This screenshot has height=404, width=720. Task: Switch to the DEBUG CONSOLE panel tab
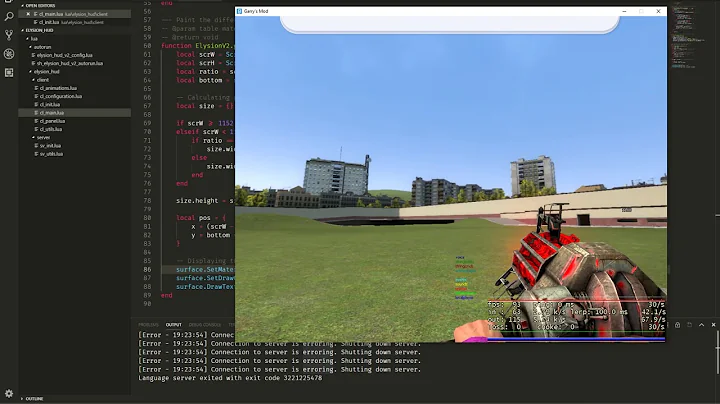(x=205, y=325)
